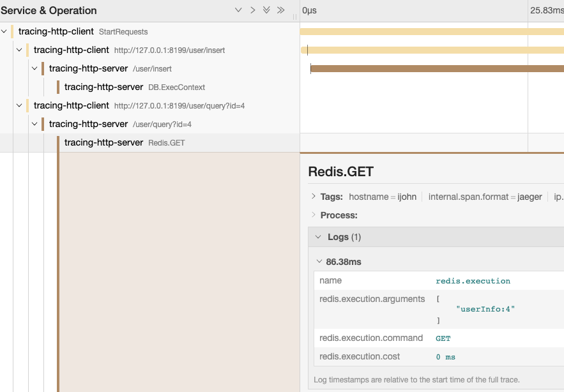
Task: Expand the Tags section
Action: 314,197
